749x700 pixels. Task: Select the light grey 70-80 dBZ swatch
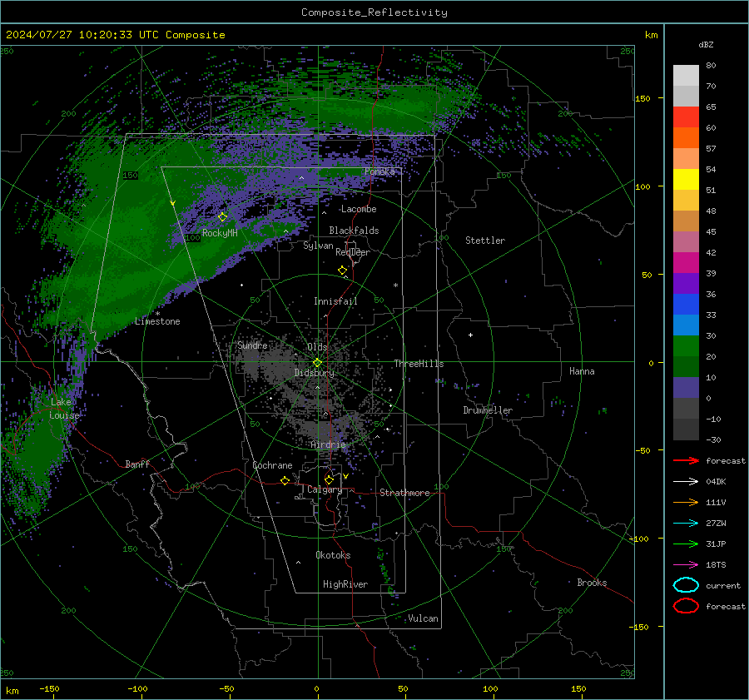686,76
